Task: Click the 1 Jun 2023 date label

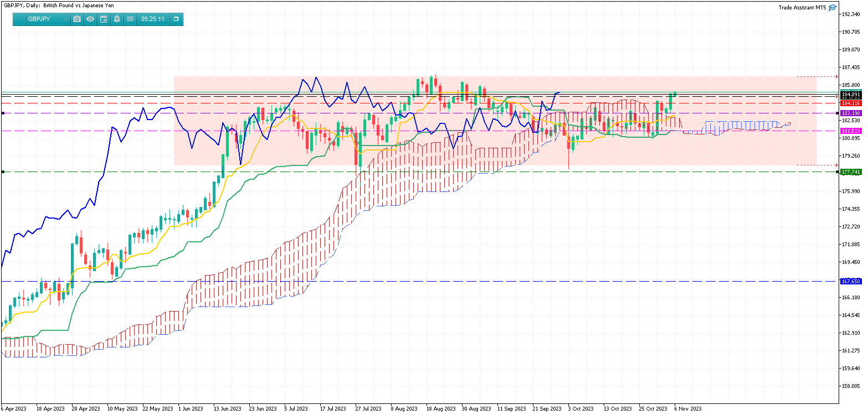Action: pyautogui.click(x=190, y=409)
